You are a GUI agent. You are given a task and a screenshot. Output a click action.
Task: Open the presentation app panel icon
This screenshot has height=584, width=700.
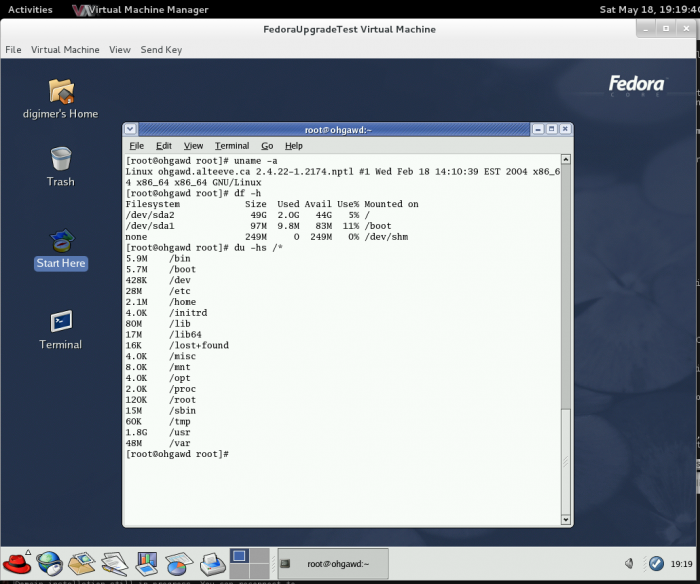pos(146,563)
